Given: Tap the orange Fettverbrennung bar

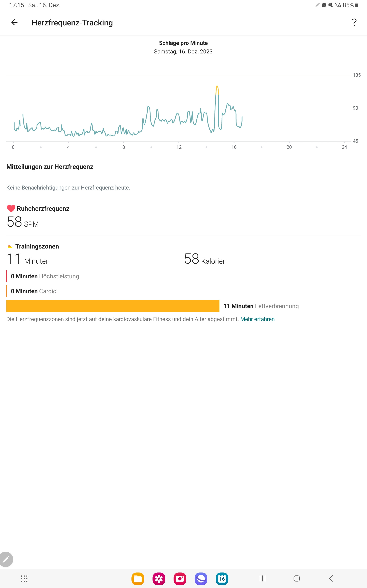Looking at the screenshot, I should coord(113,306).
